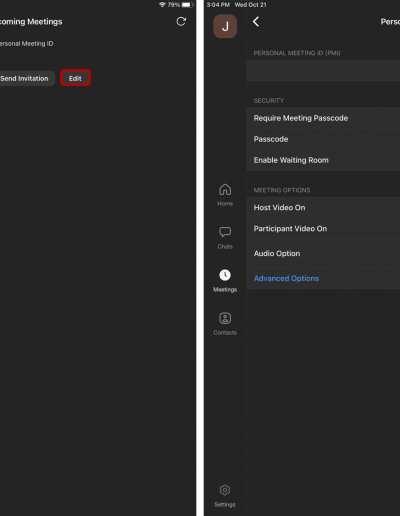Select the Enable Waiting Room row

pos(323,160)
